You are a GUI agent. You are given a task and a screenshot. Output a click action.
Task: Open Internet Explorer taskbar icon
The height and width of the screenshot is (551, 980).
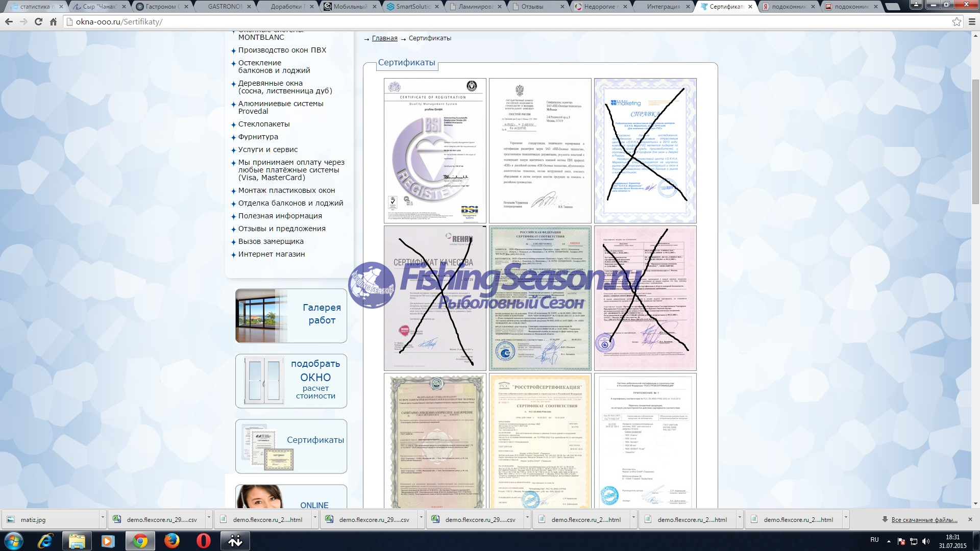point(45,541)
